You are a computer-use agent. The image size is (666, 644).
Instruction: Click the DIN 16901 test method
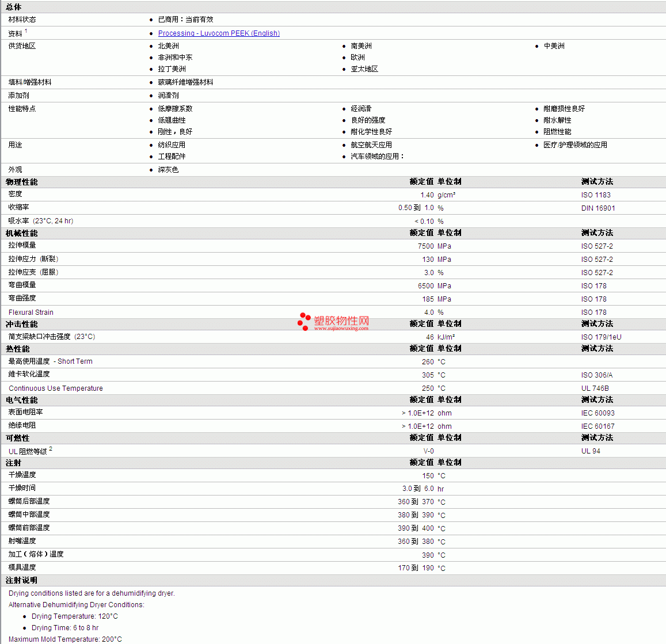[x=598, y=208]
